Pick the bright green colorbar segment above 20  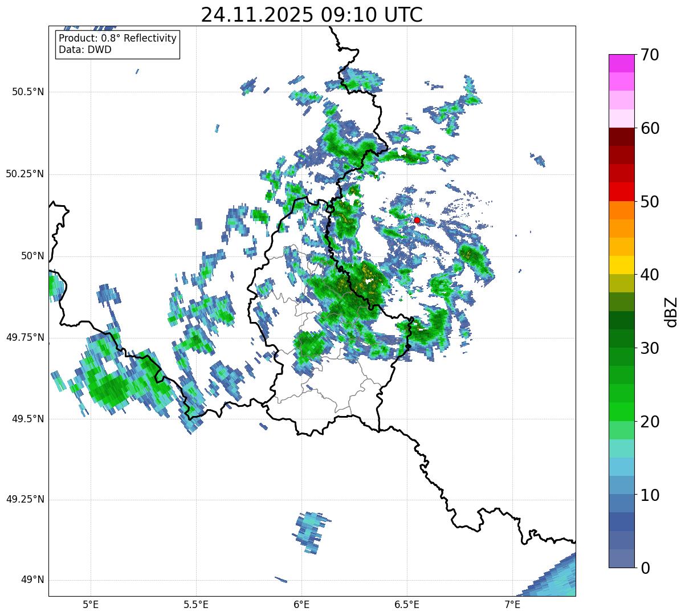[621, 412]
